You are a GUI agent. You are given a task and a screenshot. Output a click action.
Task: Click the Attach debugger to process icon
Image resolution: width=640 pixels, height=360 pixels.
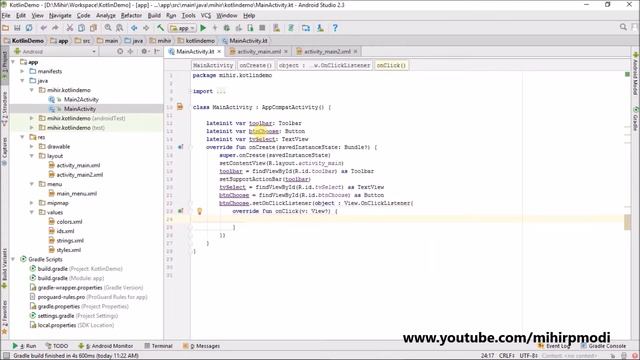tap(250, 28)
